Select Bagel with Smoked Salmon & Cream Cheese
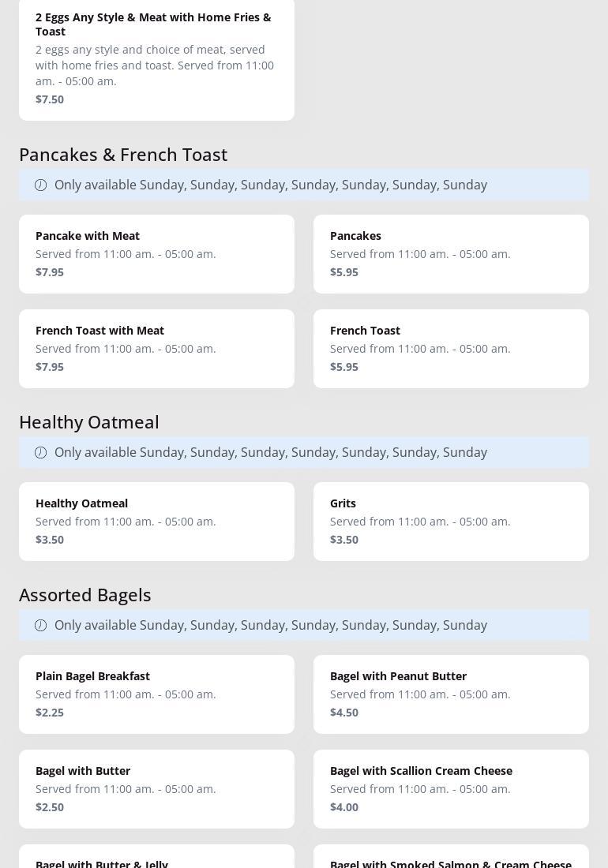The image size is (608, 868). (451, 858)
